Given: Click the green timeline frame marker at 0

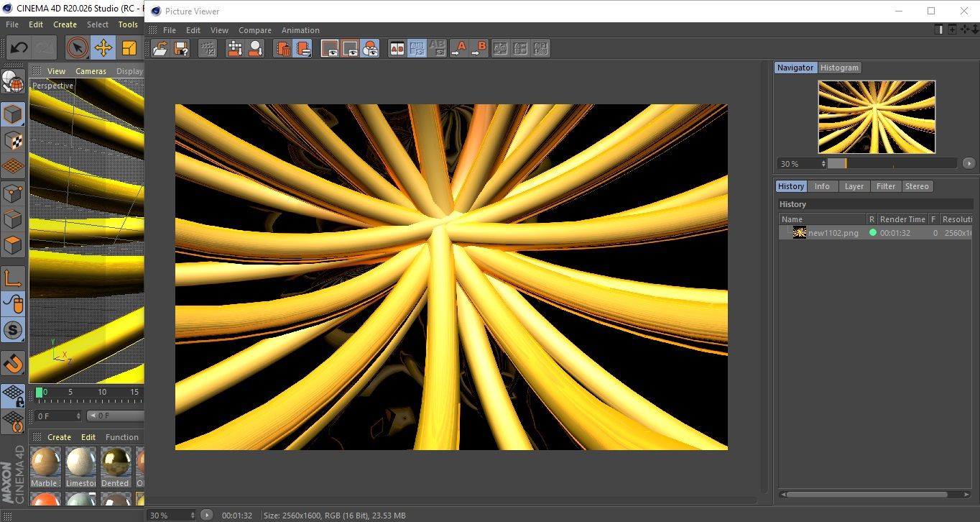Looking at the screenshot, I should 40,393.
